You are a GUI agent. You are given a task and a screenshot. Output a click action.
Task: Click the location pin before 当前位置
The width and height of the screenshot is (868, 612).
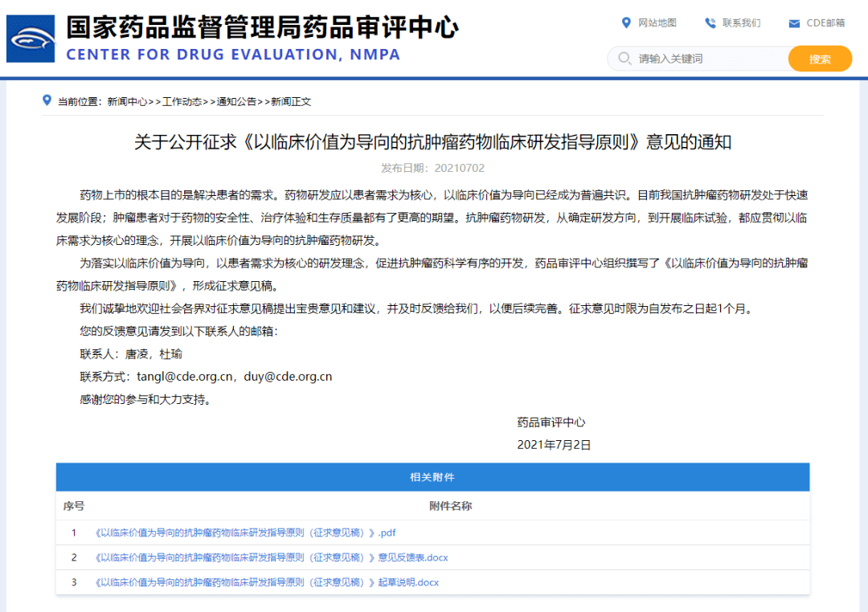pyautogui.click(x=47, y=100)
